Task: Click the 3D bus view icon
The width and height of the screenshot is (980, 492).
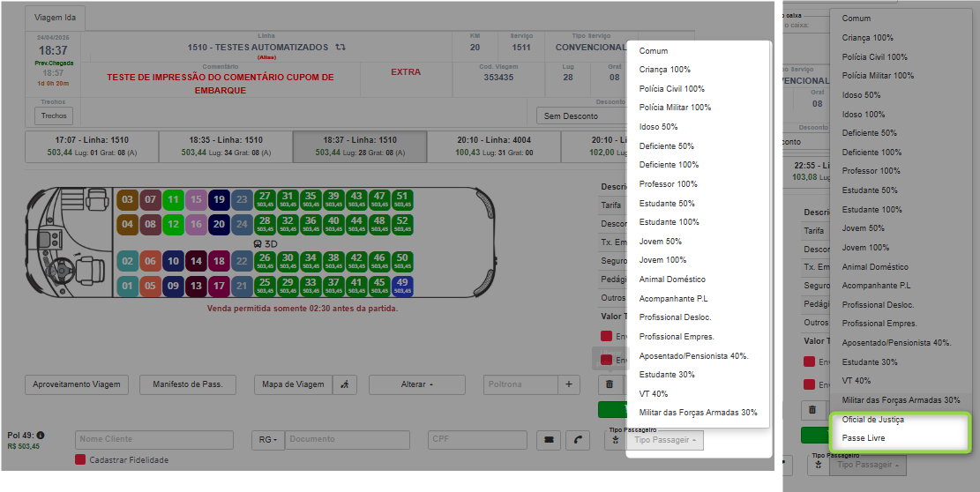Action: [265, 243]
